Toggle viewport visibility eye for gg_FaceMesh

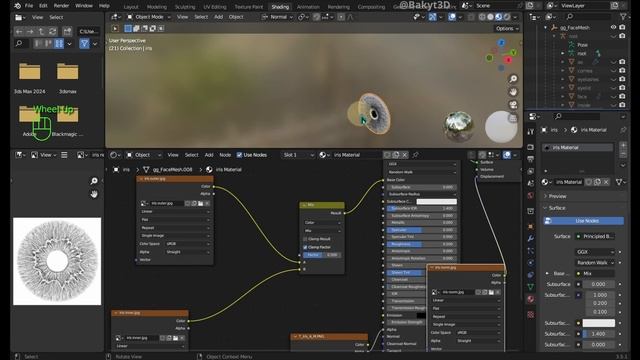tap(613, 27)
